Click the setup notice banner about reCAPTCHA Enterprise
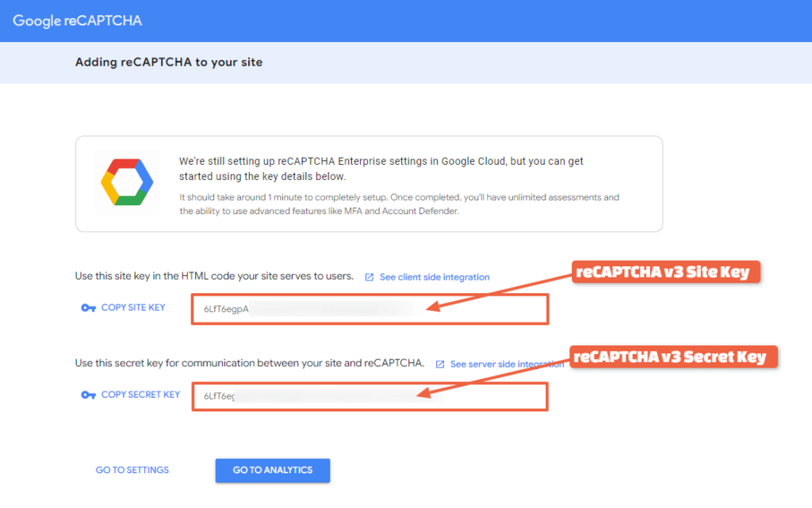Image resolution: width=812 pixels, height=508 pixels. (x=369, y=183)
